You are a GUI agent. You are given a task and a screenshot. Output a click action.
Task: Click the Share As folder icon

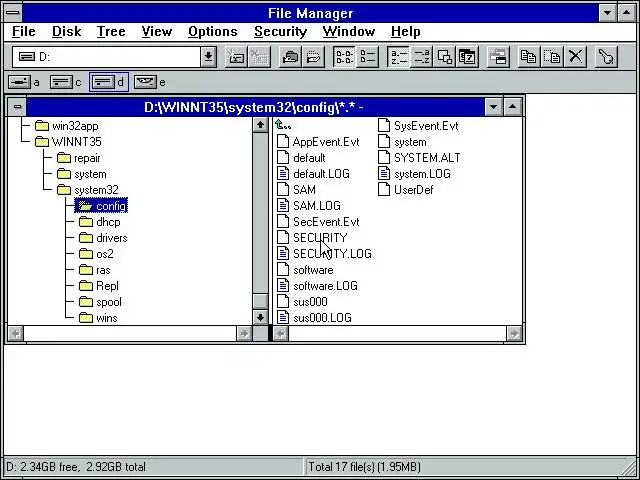point(290,57)
